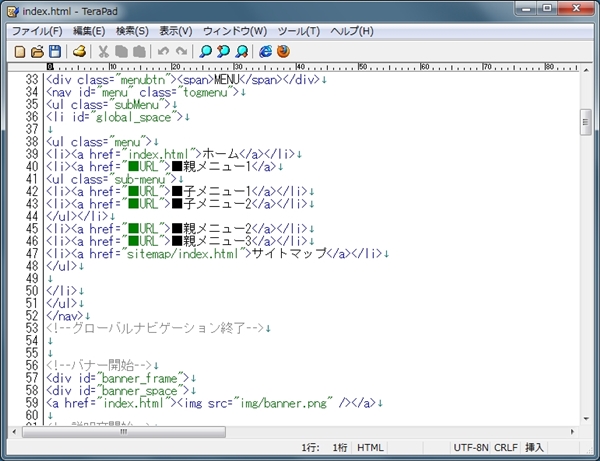Viewport: 600px width, 461px height.
Task: Click 'subMenu' class value on line 35
Action: [x=137, y=104]
